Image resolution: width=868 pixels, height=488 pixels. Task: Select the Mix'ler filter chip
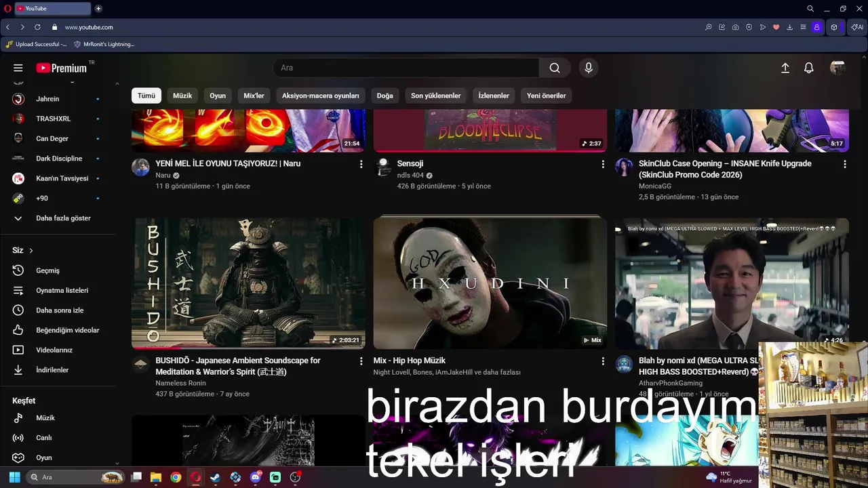(254, 96)
